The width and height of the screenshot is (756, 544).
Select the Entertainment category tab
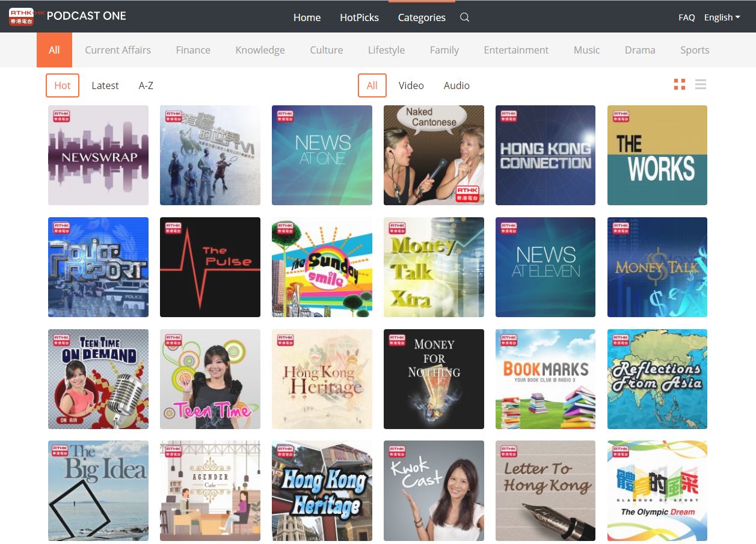click(516, 50)
